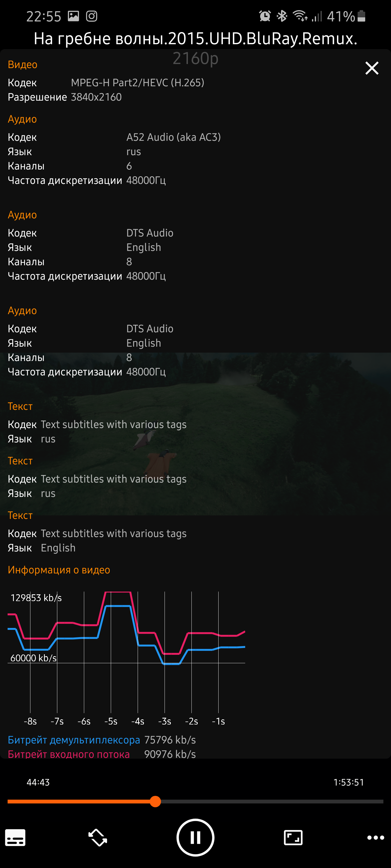The height and width of the screenshot is (868, 391).
Task: Tap the Instagram notification icon
Action: (92, 16)
